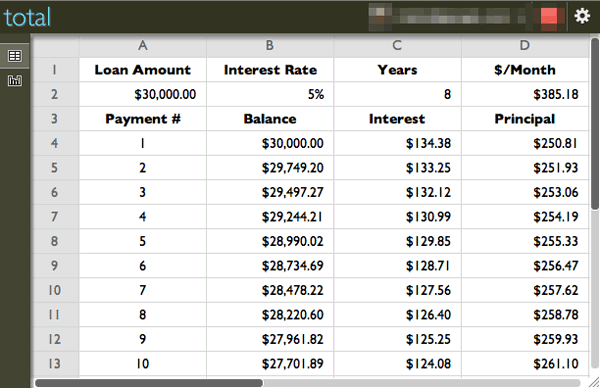
Task: Click the $30,000.00 Loan Amount cell
Action: pyautogui.click(x=143, y=94)
